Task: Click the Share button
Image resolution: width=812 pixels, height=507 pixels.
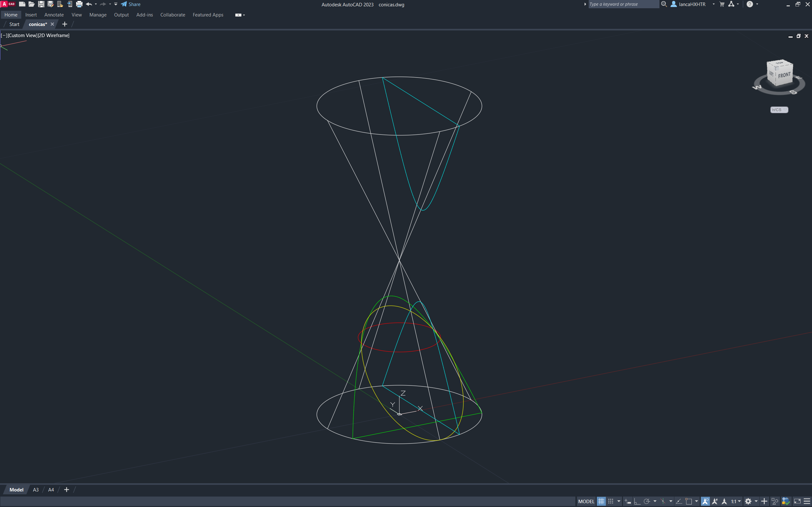Action: coord(131,4)
